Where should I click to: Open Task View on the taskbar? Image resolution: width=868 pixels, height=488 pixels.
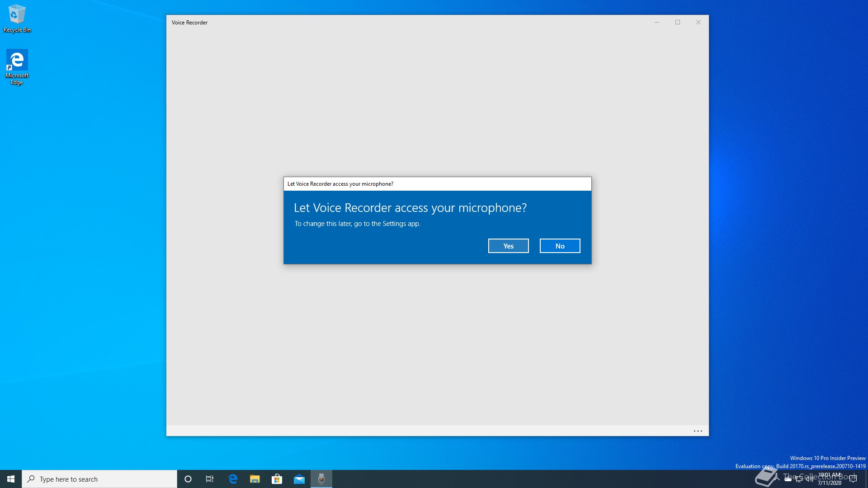pos(210,479)
